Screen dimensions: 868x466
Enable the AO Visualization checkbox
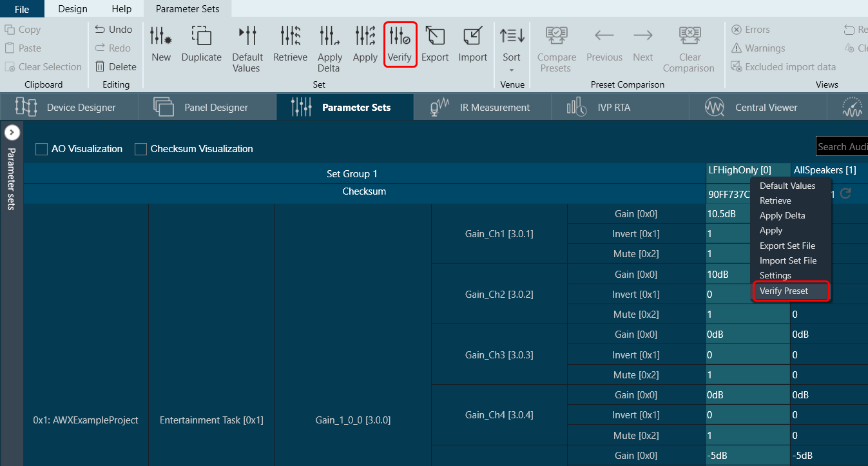[x=42, y=149]
